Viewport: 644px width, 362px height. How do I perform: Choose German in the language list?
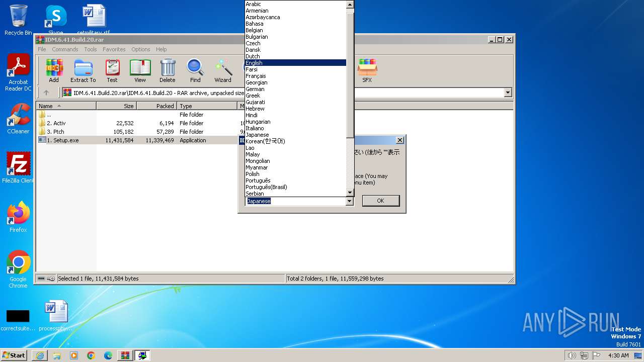click(x=295, y=89)
